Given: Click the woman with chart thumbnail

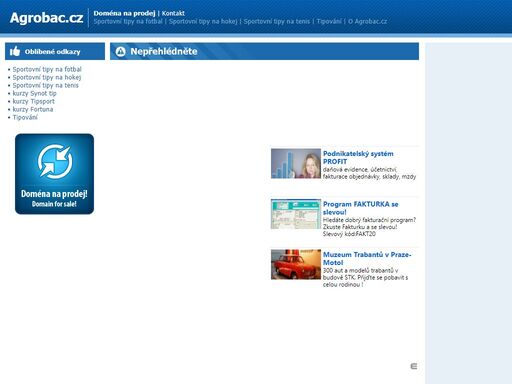Looking at the screenshot, I should tap(296, 163).
